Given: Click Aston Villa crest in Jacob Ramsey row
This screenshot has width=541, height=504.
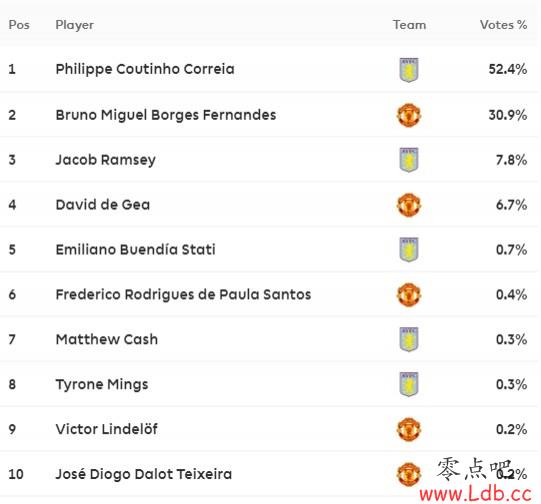Looking at the screenshot, I should point(409,160).
